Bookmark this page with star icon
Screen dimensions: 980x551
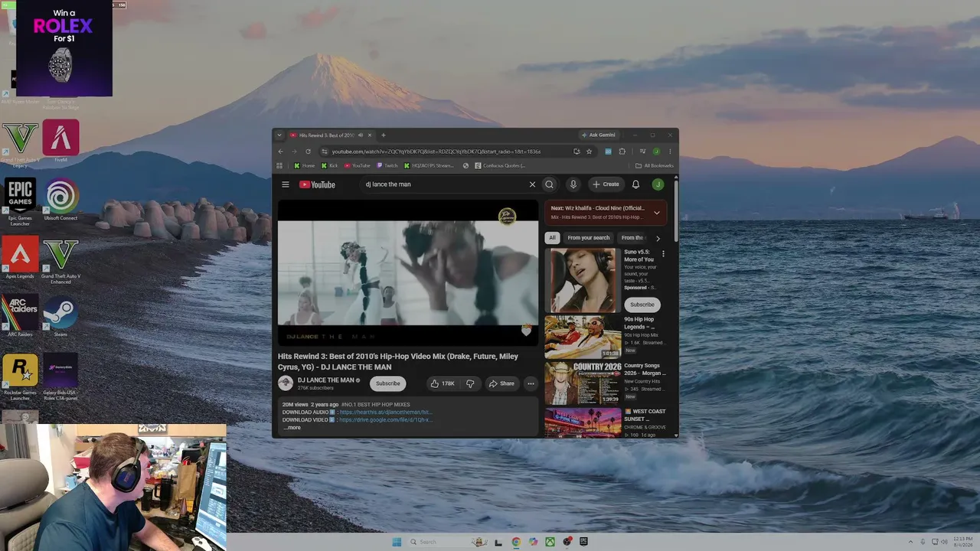click(589, 152)
